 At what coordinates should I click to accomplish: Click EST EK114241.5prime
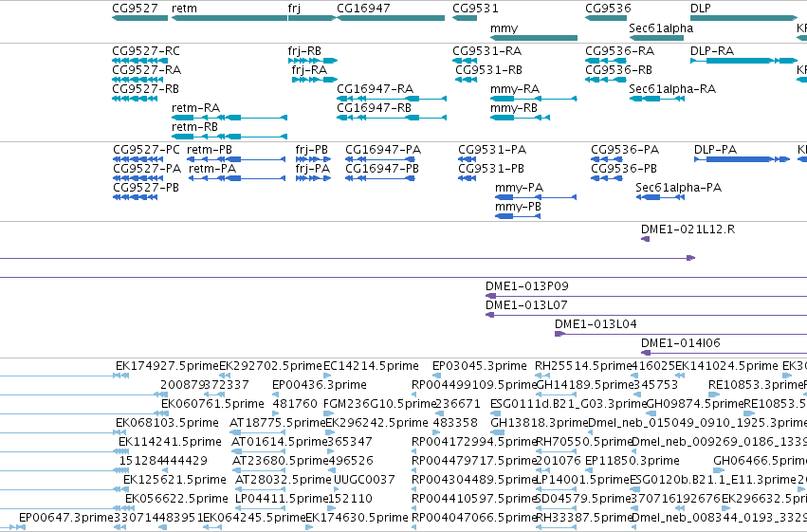click(170, 443)
